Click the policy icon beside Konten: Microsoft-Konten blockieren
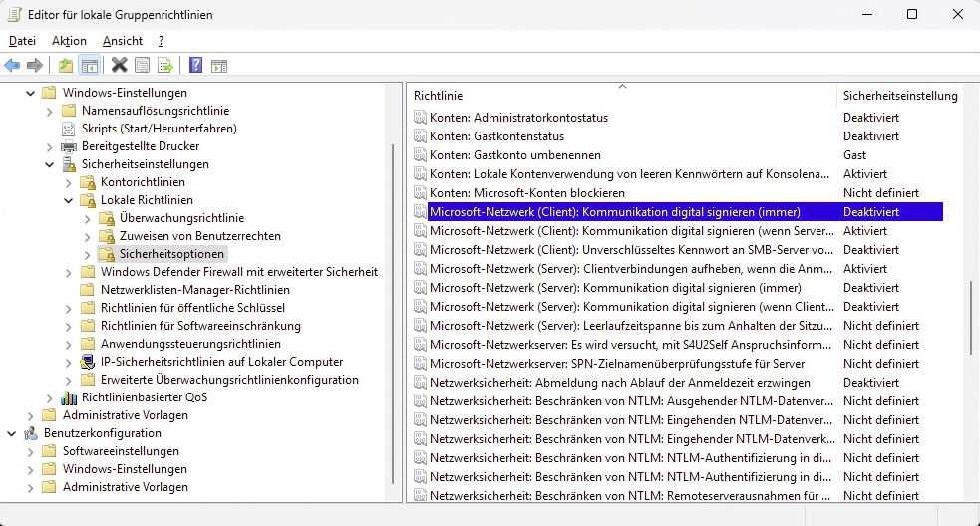This screenshot has height=526, width=980. (420, 193)
